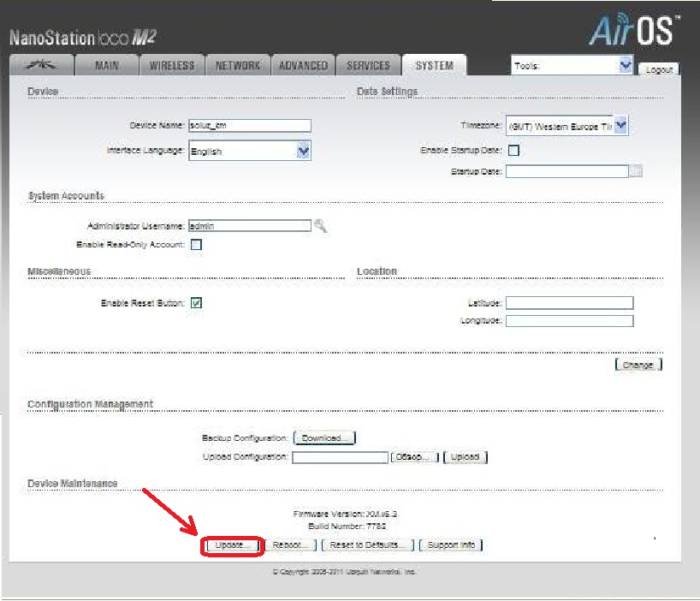Click the Build Number text

click(x=347, y=527)
